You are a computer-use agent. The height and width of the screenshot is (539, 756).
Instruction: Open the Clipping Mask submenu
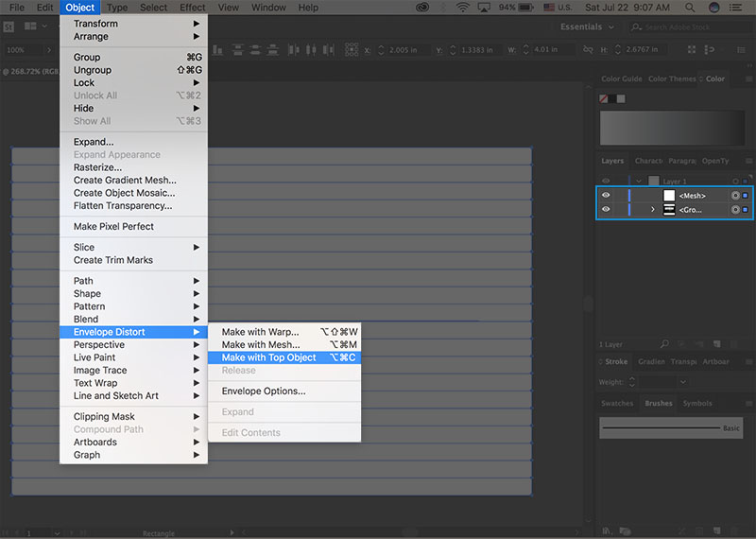133,416
